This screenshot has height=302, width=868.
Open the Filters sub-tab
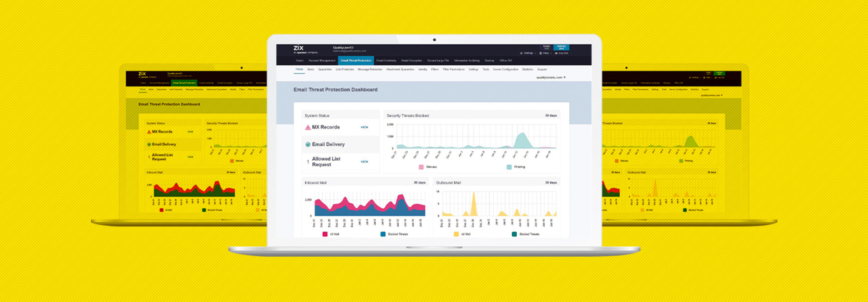(x=435, y=69)
